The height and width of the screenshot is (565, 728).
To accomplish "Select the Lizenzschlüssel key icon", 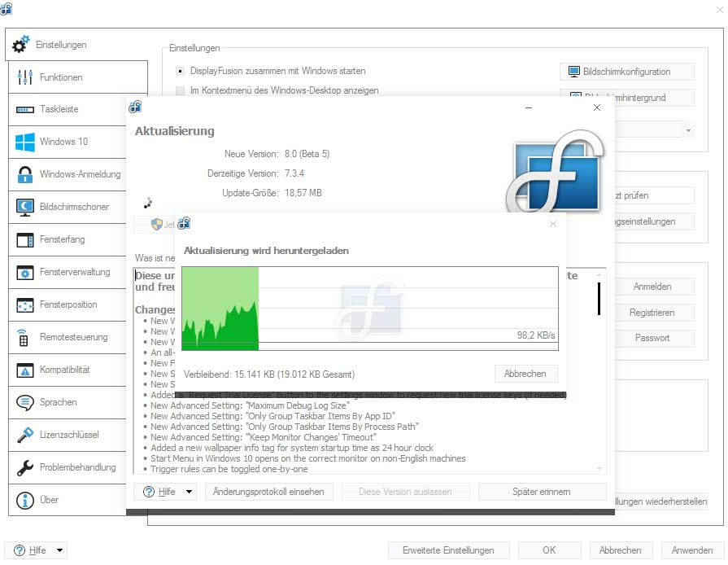I will coord(24,435).
